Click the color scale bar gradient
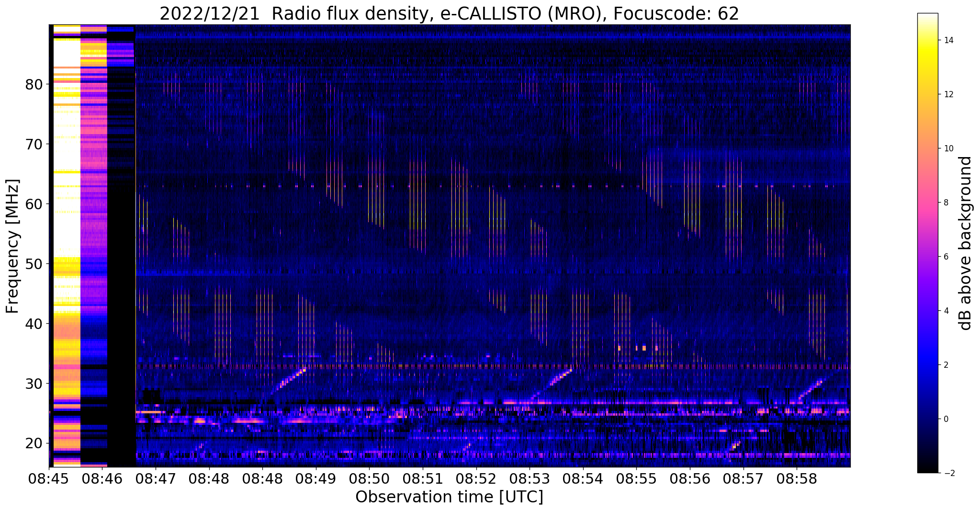The image size is (980, 511). (x=927, y=243)
